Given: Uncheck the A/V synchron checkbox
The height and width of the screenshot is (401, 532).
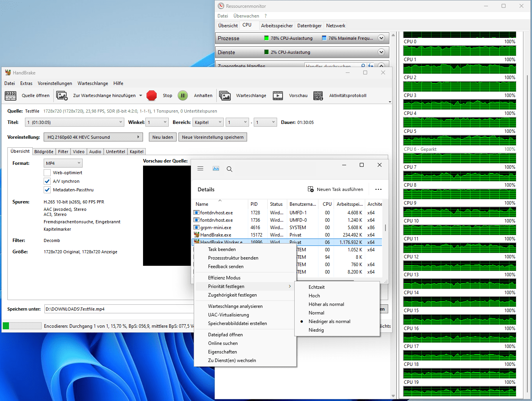Looking at the screenshot, I should pos(47,181).
